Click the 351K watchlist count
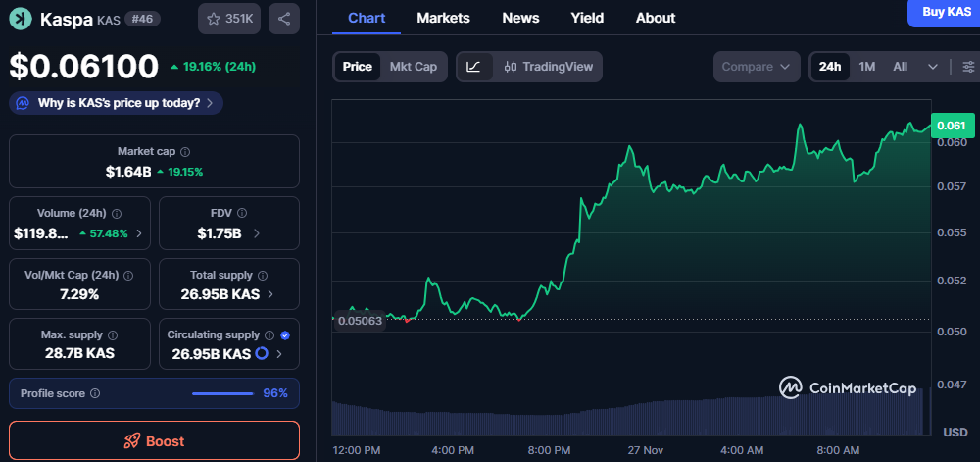The width and height of the screenshot is (980, 462). (x=239, y=19)
